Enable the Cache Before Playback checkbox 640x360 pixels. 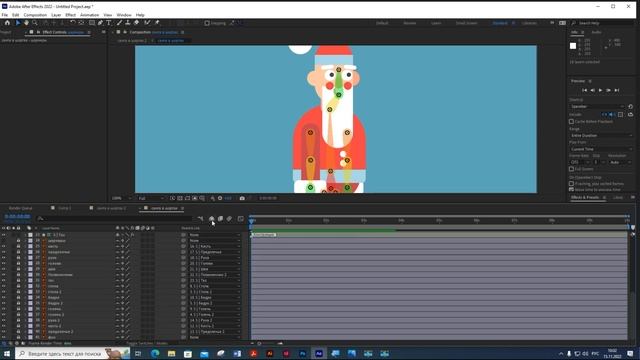571,122
